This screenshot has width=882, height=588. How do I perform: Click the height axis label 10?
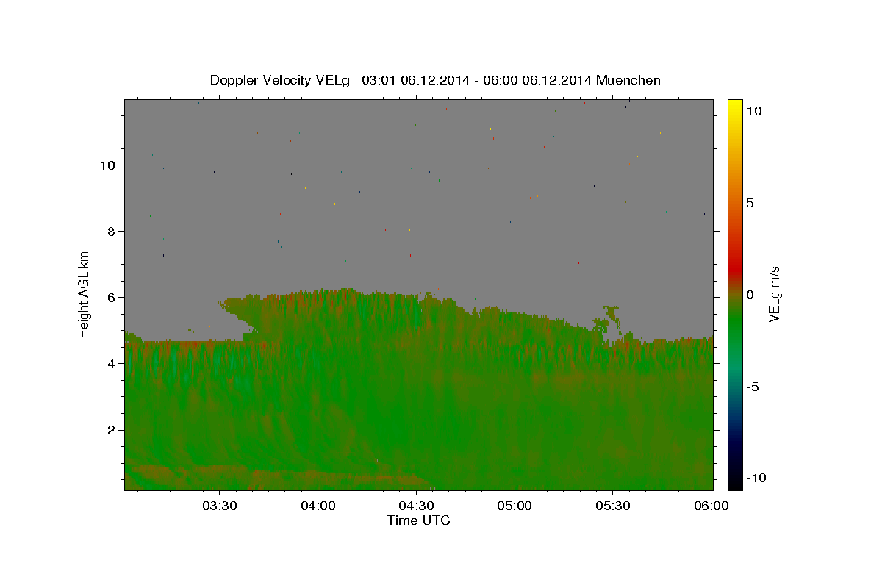[108, 165]
